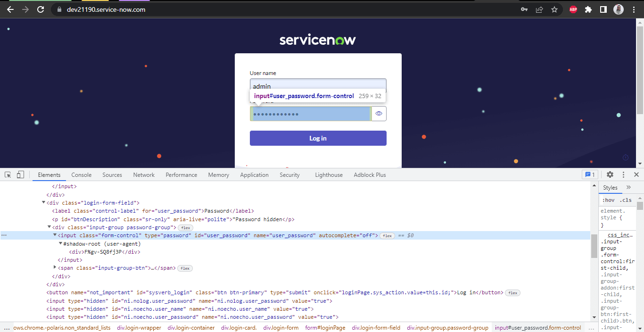Open the DevTools customize menu
This screenshot has height=332, width=644.
click(623, 174)
